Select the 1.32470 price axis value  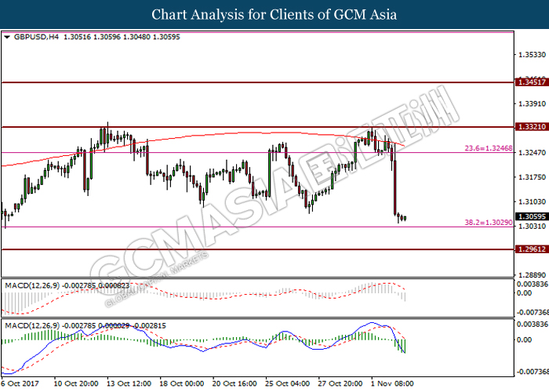pos(532,153)
